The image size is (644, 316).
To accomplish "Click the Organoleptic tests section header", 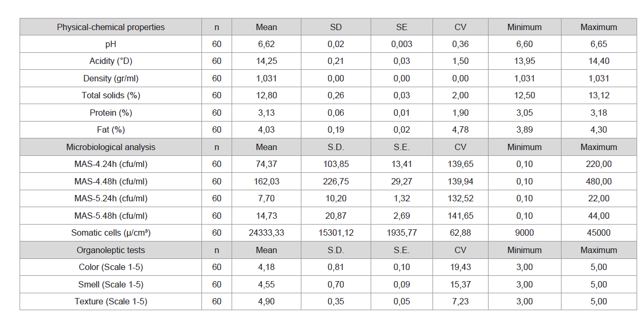I will pos(111,250).
